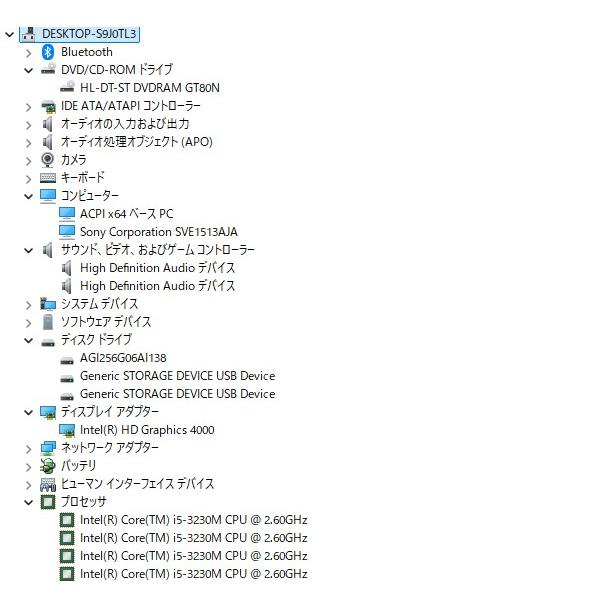The width and height of the screenshot is (608, 608).
Task: Expand オーディオの入力および出力 category
Action: 28,125
